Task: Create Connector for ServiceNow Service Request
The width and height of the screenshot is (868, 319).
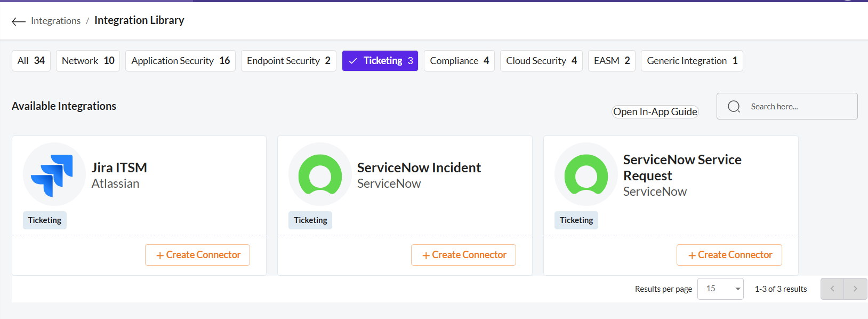Action: coord(729,255)
